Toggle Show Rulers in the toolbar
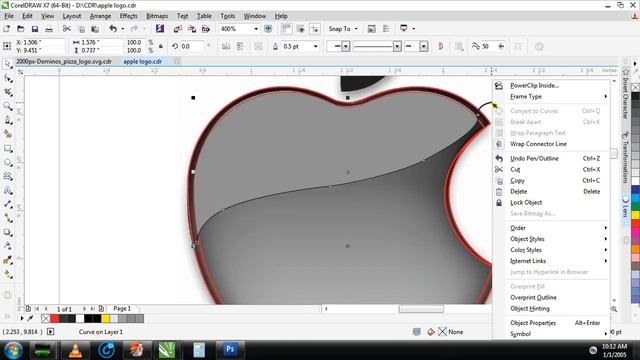 coord(286,29)
